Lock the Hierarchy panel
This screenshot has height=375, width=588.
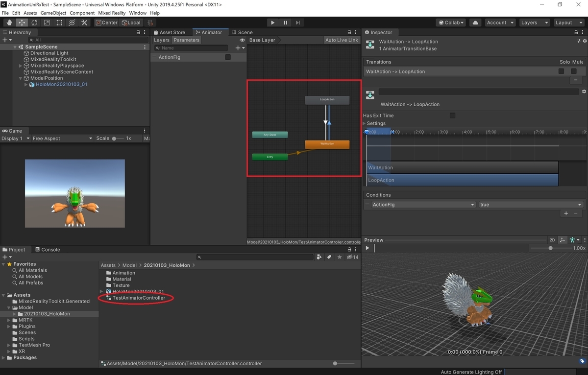coord(138,32)
